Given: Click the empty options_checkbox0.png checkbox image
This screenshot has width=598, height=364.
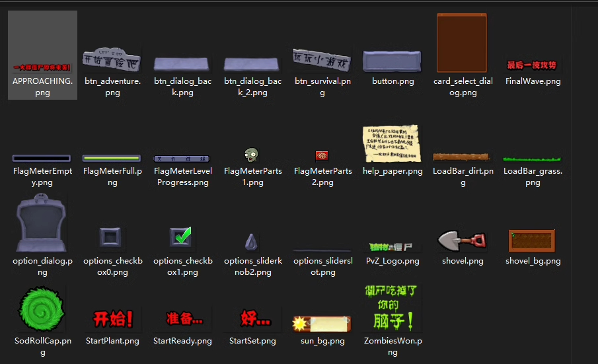Looking at the screenshot, I should [x=110, y=237].
